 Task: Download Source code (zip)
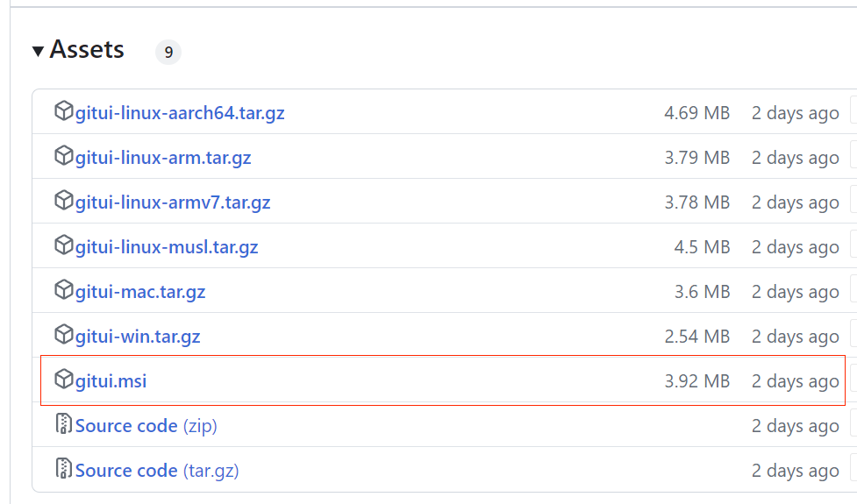pos(146,426)
